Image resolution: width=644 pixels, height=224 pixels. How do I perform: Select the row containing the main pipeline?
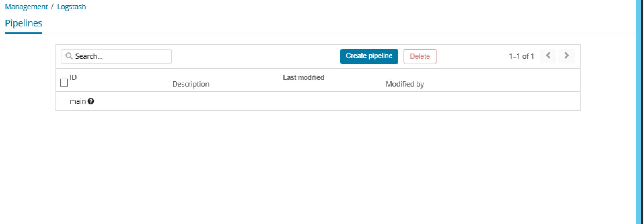pos(64,101)
